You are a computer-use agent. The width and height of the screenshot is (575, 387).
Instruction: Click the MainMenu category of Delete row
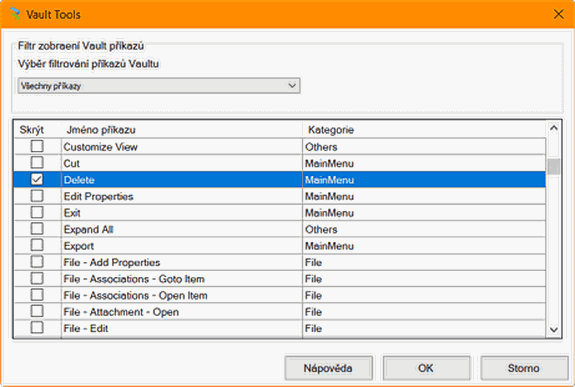pyautogui.click(x=329, y=180)
